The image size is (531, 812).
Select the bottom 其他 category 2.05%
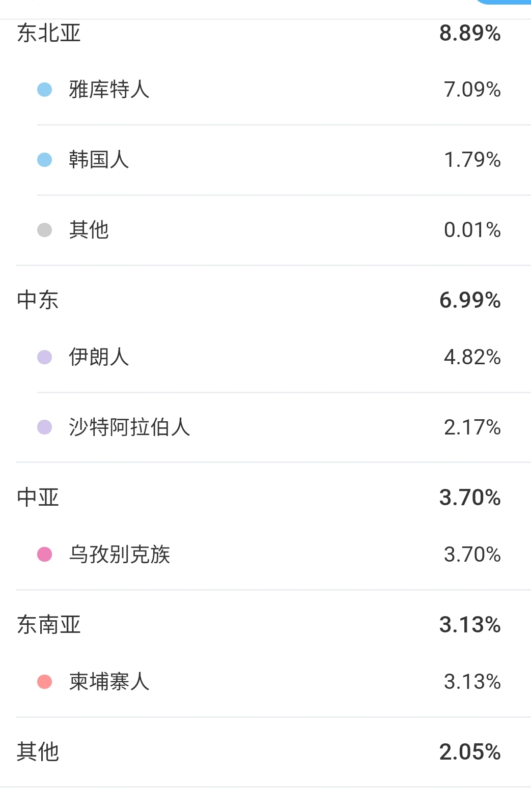click(265, 752)
